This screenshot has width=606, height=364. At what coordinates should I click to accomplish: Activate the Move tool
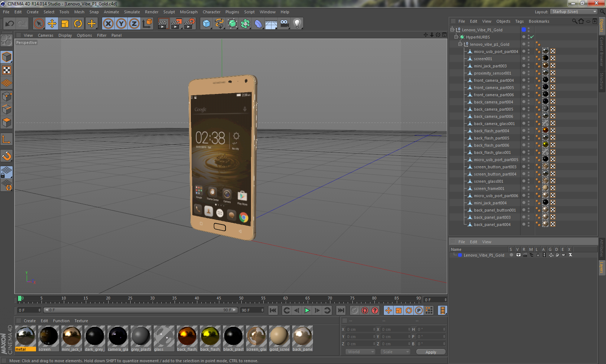click(52, 24)
